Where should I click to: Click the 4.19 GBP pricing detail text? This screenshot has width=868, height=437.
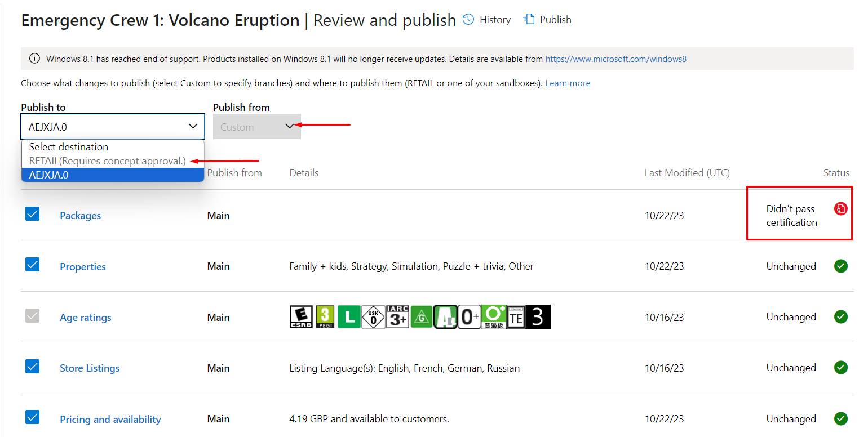(x=369, y=419)
